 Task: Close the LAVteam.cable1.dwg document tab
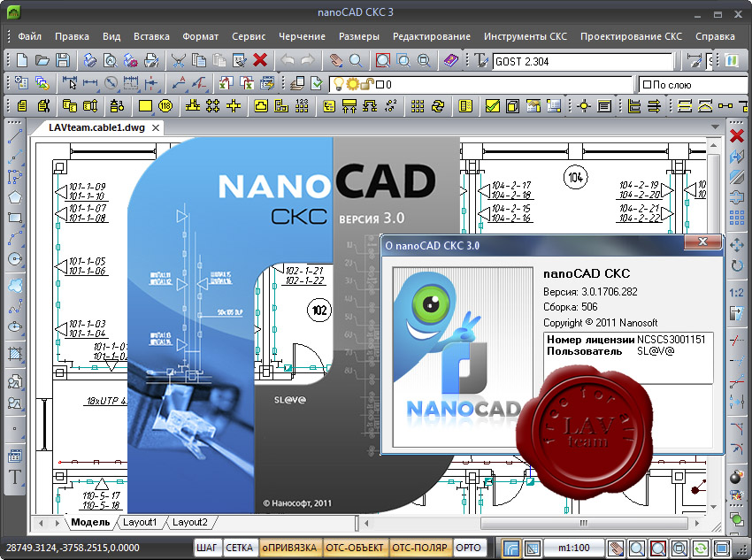click(x=156, y=128)
